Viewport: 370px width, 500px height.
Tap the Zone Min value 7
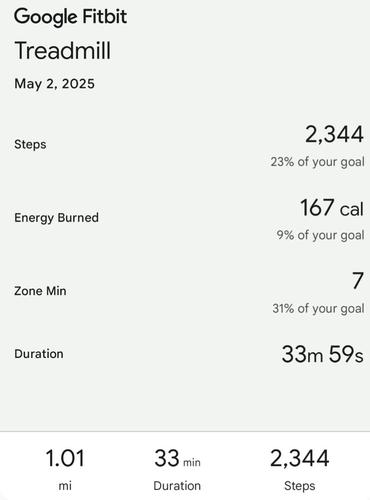(358, 281)
